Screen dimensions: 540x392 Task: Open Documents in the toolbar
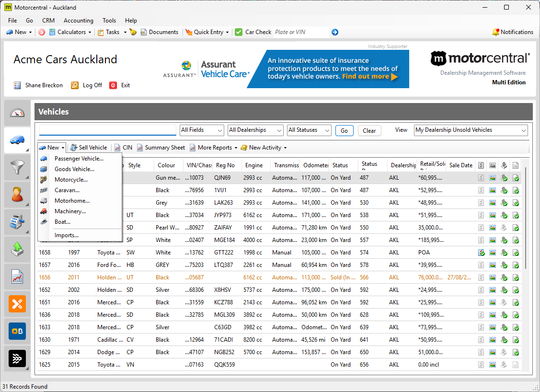point(160,32)
